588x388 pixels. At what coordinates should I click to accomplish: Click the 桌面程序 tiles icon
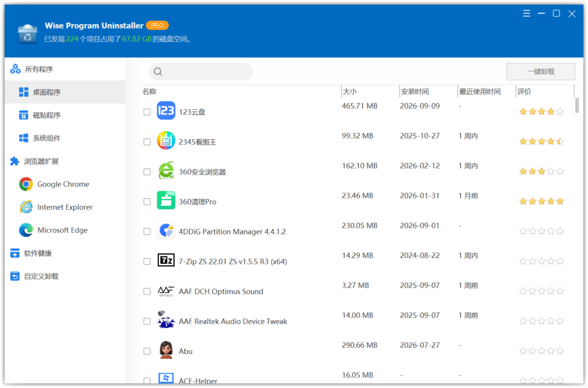click(x=24, y=92)
